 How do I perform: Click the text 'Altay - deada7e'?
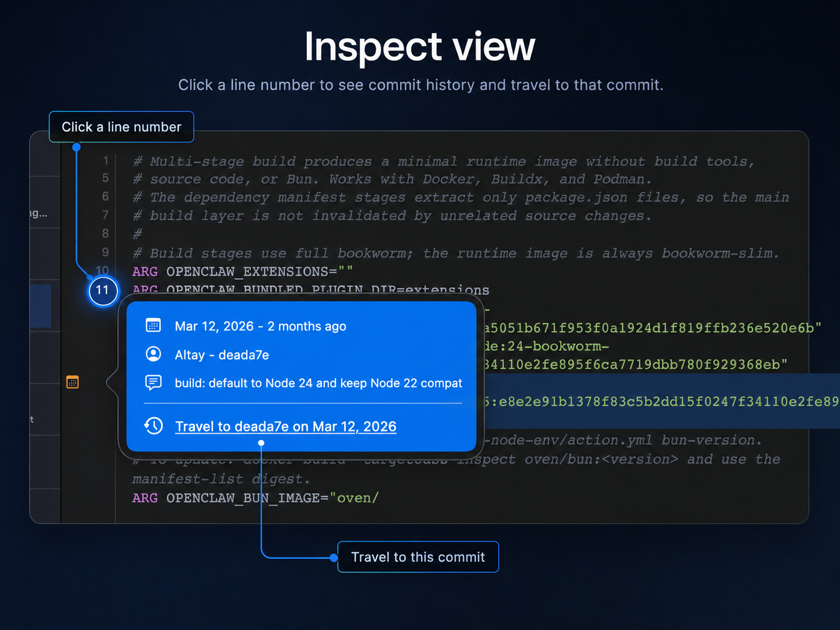tap(222, 354)
